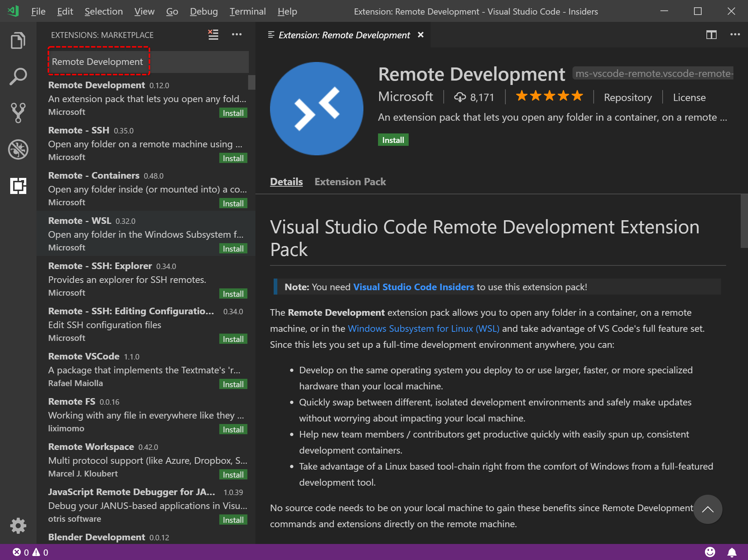Open the notifications bell in status bar

(732, 552)
